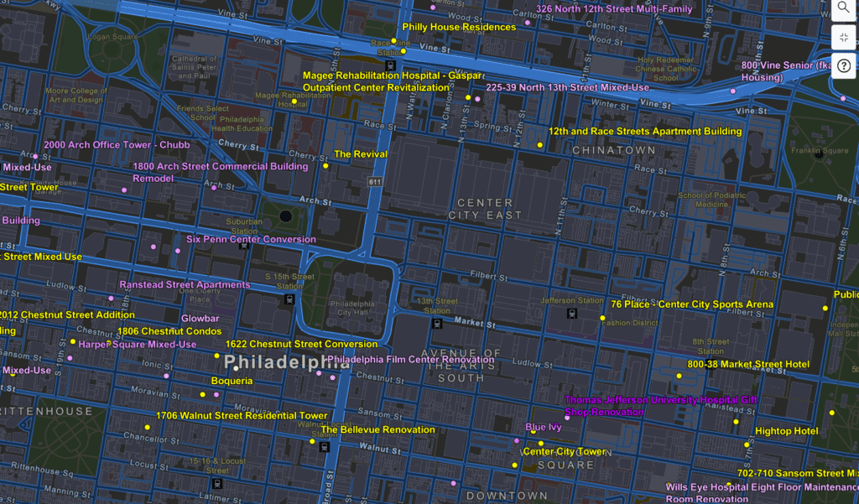Click the One Liberty Place map label

tap(200, 294)
